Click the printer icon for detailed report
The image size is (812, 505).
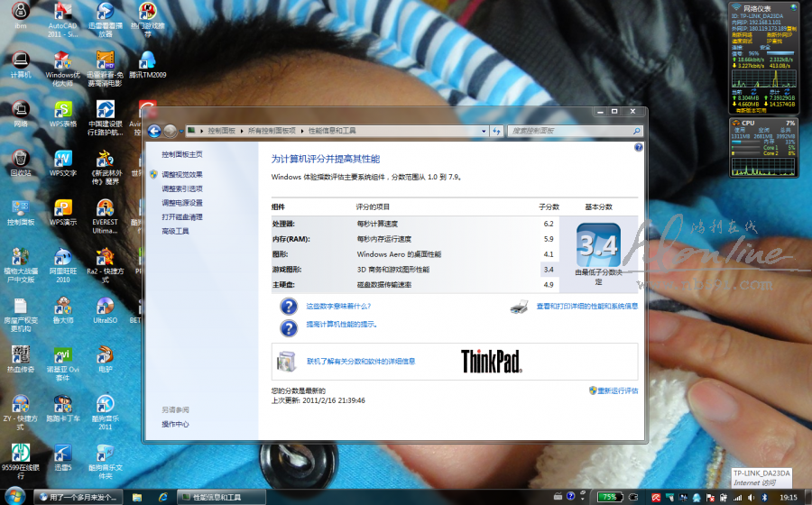[520, 307]
